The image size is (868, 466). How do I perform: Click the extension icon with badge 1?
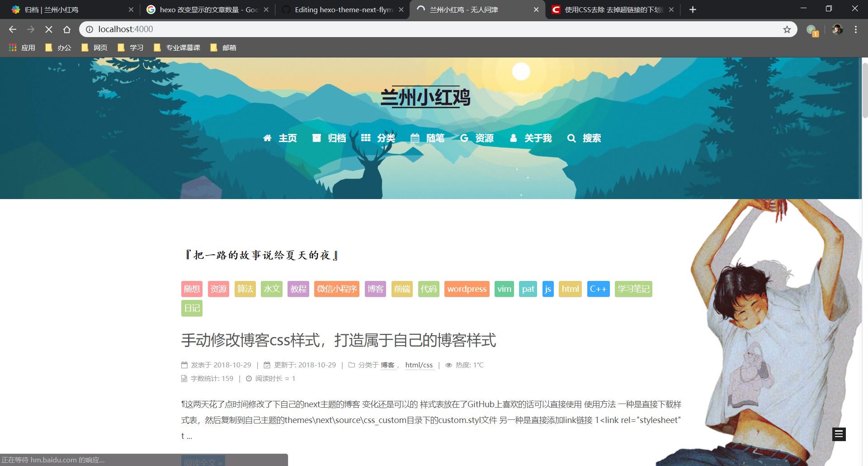coord(812,29)
